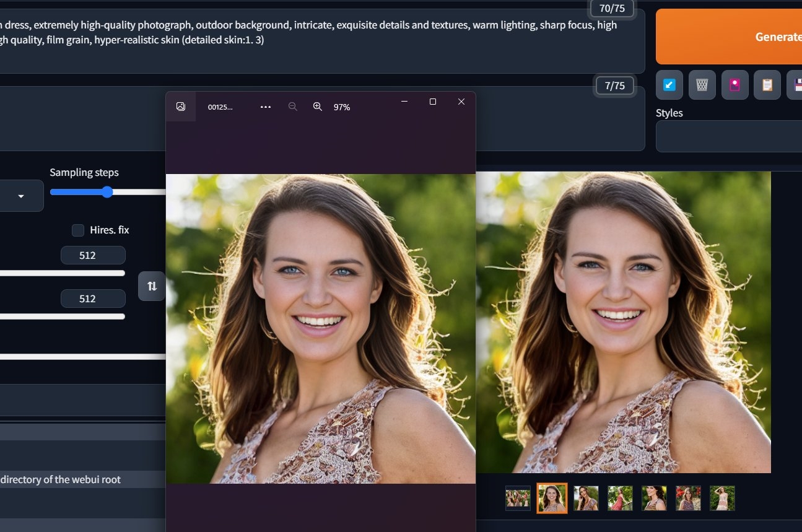Click the Sampling steps slider handle
This screenshot has width=802, height=532.
(x=107, y=192)
